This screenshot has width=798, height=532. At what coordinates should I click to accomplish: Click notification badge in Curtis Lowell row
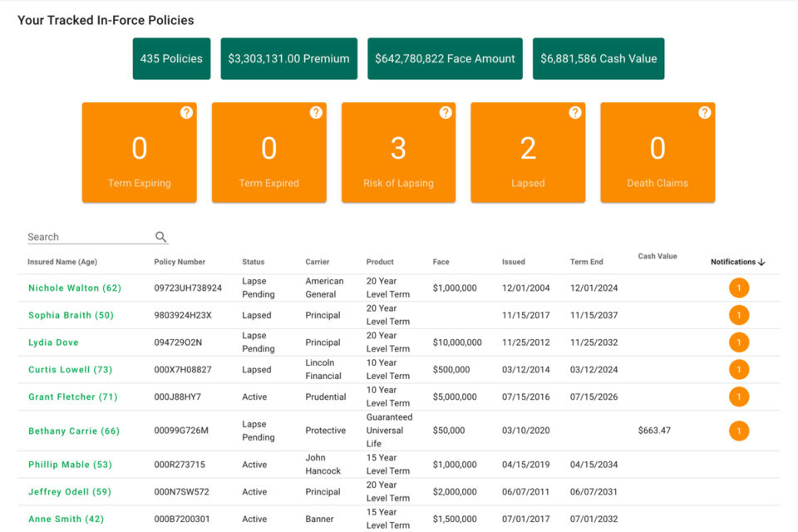tap(739, 370)
